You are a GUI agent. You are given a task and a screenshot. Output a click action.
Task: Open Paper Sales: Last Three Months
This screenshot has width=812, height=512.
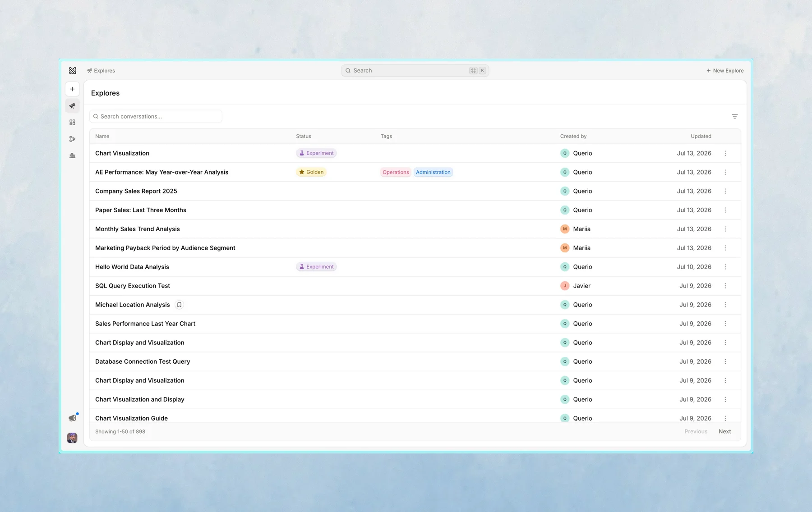pyautogui.click(x=141, y=210)
